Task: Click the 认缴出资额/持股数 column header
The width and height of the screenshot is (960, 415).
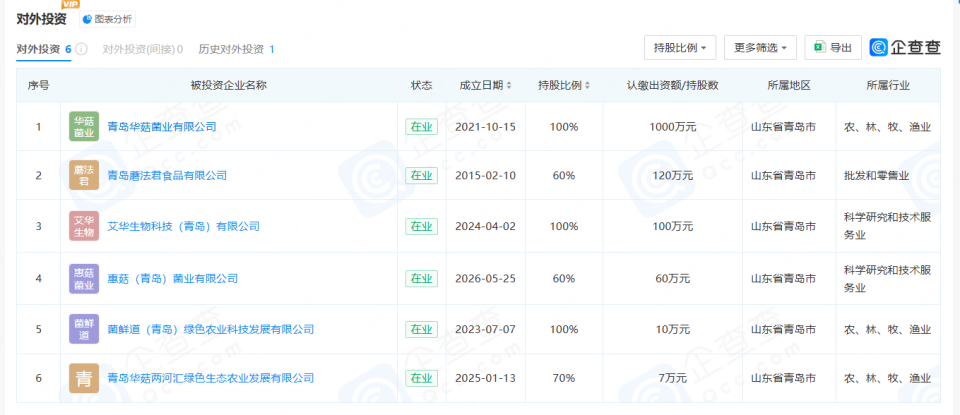Action: click(672, 86)
